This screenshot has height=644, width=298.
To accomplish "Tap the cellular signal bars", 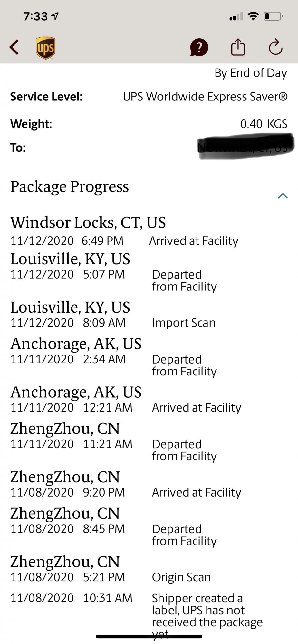I will (x=236, y=16).
